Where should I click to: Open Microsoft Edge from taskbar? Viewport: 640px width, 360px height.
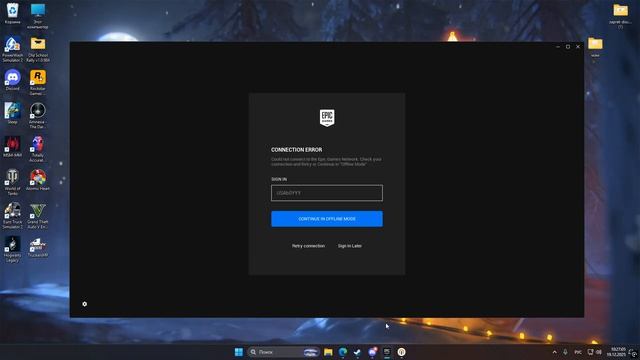click(x=343, y=352)
